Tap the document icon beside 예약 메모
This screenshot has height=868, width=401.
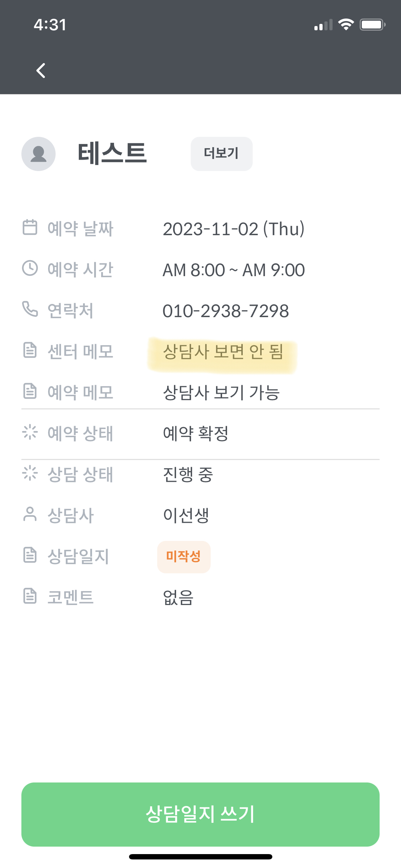point(30,391)
